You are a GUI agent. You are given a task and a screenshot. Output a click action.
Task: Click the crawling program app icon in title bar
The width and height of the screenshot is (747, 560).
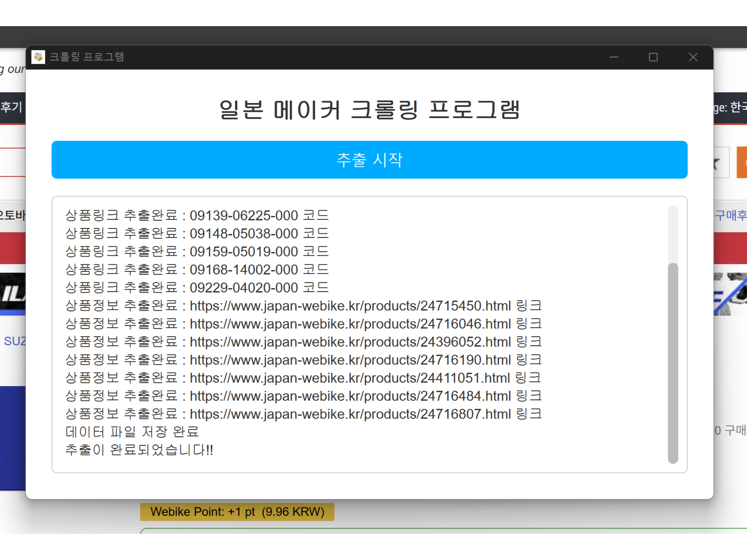point(38,57)
